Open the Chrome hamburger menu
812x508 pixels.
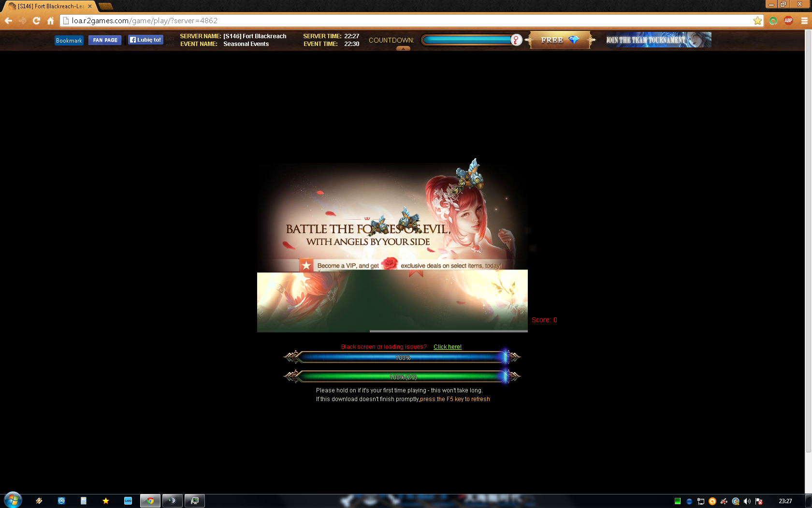(x=804, y=21)
